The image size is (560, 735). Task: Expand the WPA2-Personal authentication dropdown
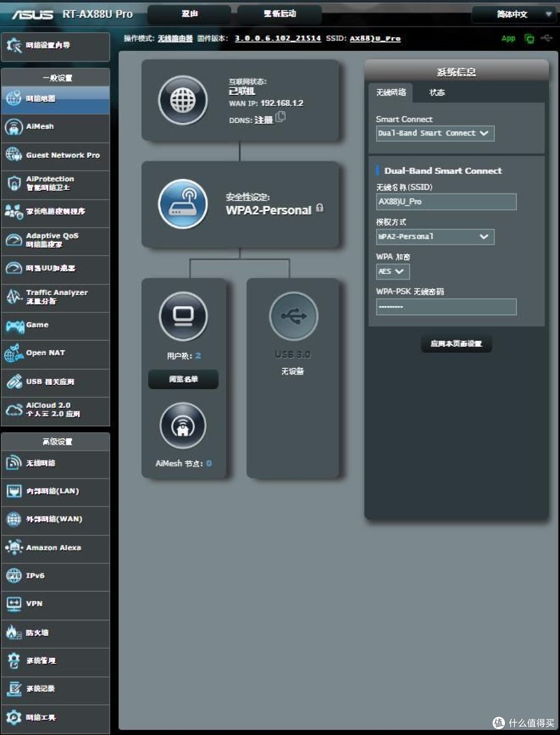click(435, 237)
